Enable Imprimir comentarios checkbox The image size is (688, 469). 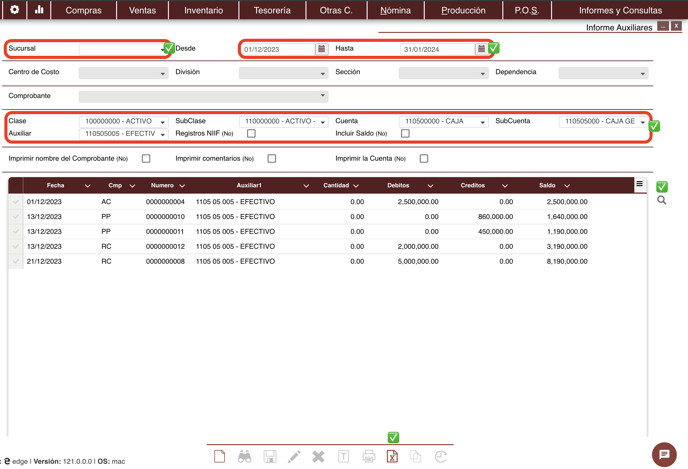point(272,158)
